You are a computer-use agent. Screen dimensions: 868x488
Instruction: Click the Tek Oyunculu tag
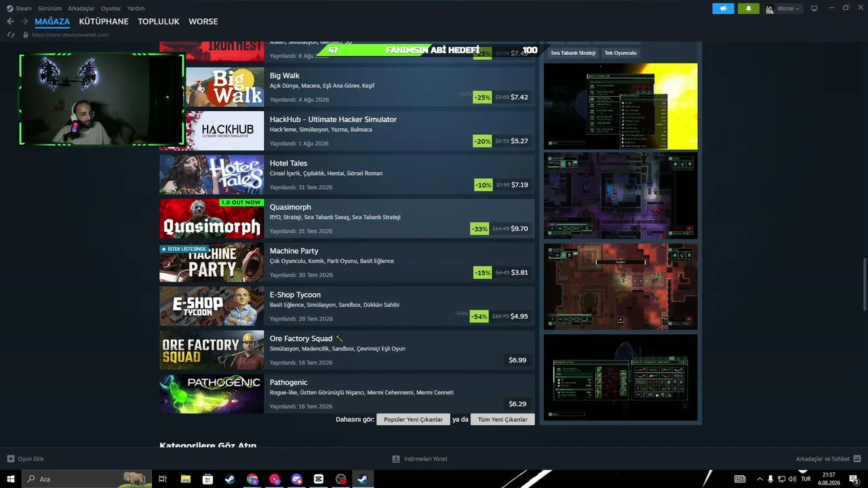click(620, 53)
